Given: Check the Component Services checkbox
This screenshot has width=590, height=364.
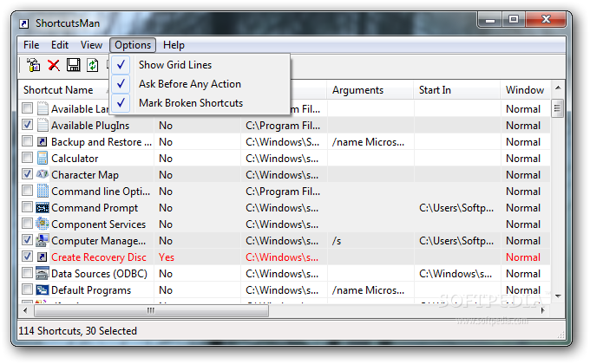Looking at the screenshot, I should pyautogui.click(x=27, y=224).
